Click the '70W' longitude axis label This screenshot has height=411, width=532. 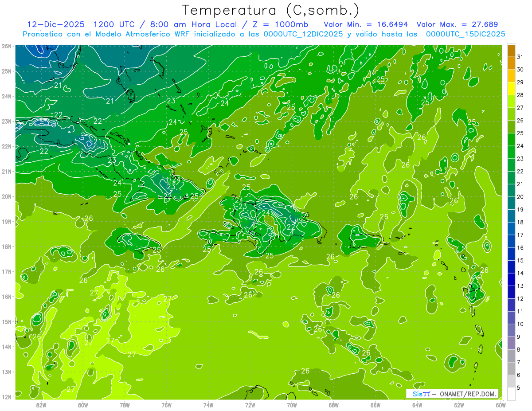click(292, 405)
